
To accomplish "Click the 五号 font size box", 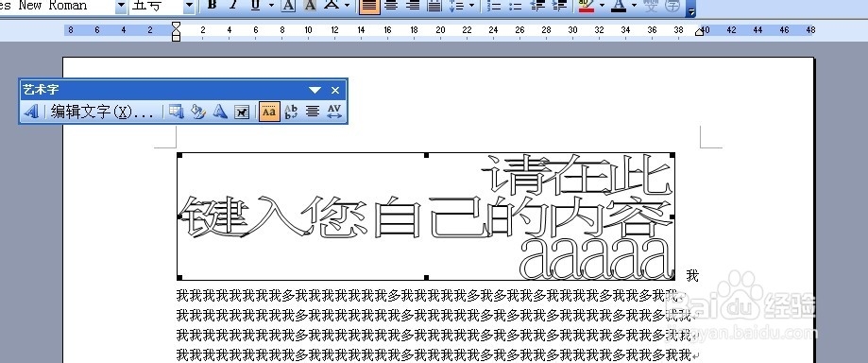I will [156, 6].
